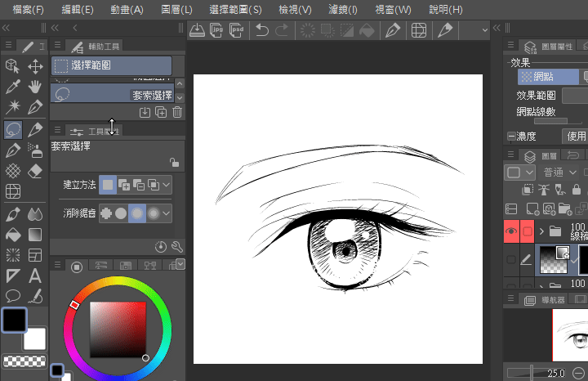Image resolution: width=588 pixels, height=381 pixels.
Task: Toggle the 網點 tone effect
Action: pyautogui.click(x=548, y=77)
